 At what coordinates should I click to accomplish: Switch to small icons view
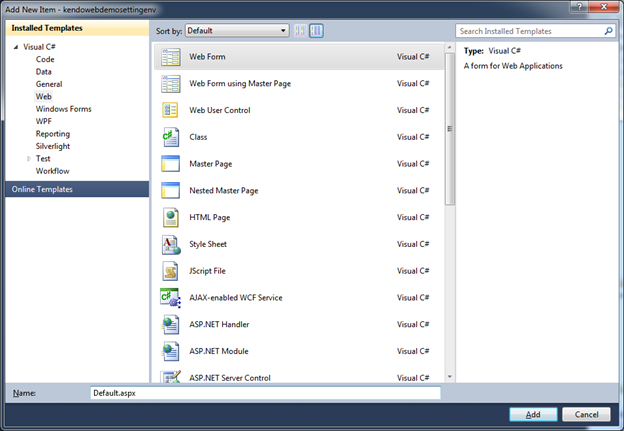point(300,31)
